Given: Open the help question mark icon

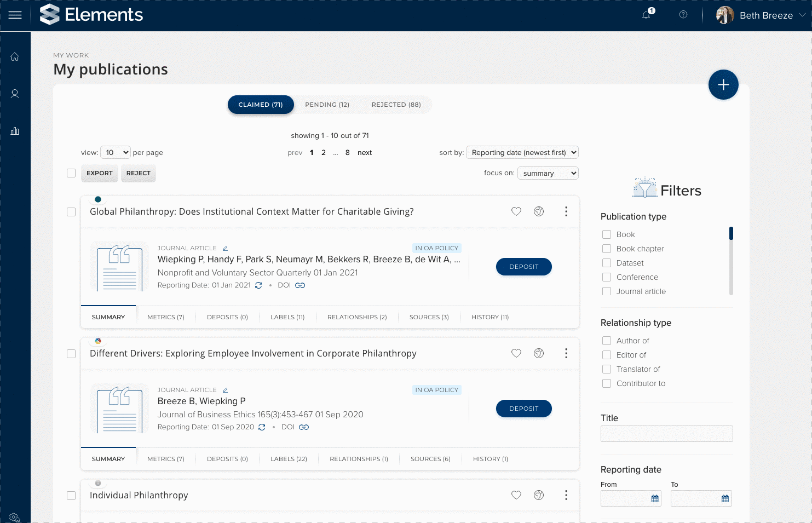Looking at the screenshot, I should [x=683, y=15].
